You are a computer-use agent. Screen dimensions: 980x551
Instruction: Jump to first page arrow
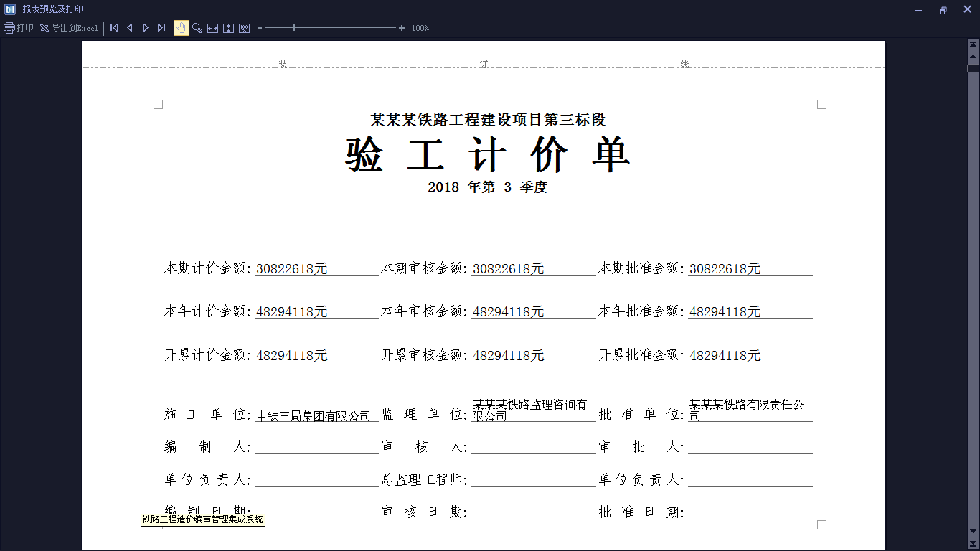click(x=114, y=28)
